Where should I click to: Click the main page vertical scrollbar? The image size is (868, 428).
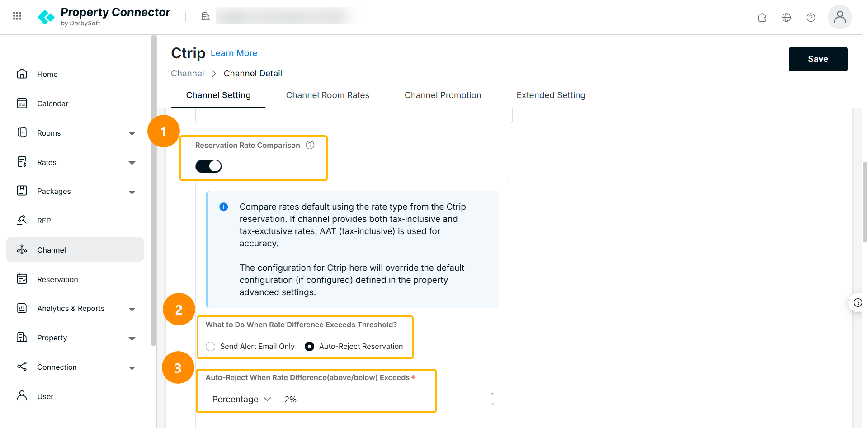point(865,202)
